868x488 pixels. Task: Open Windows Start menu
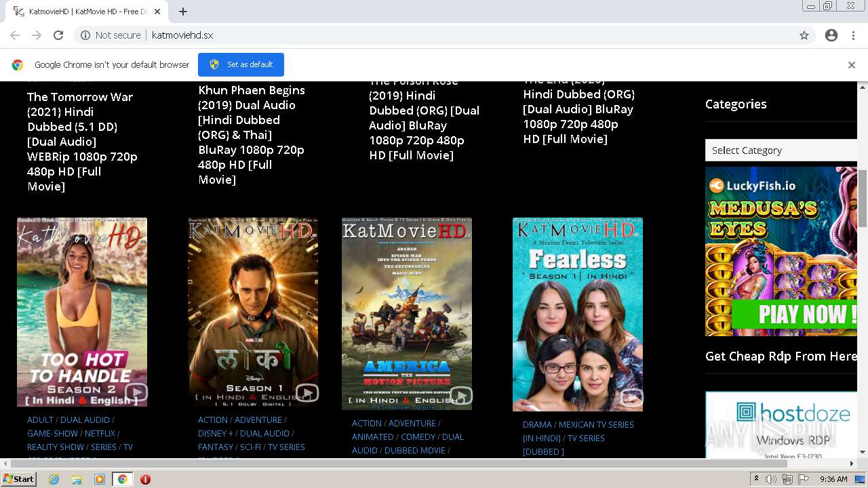[19, 479]
